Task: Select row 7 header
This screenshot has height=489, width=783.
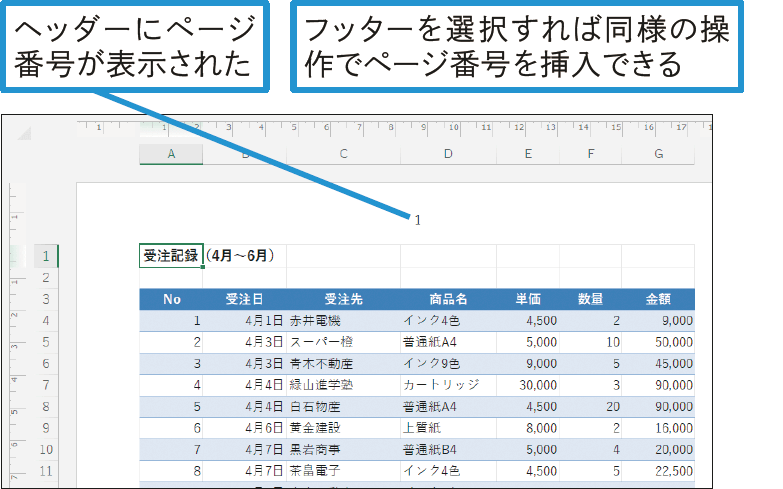Action: coord(46,385)
